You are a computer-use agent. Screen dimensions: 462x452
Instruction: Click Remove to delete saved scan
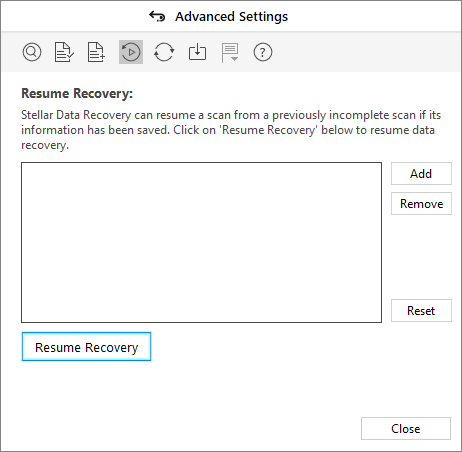[421, 204]
